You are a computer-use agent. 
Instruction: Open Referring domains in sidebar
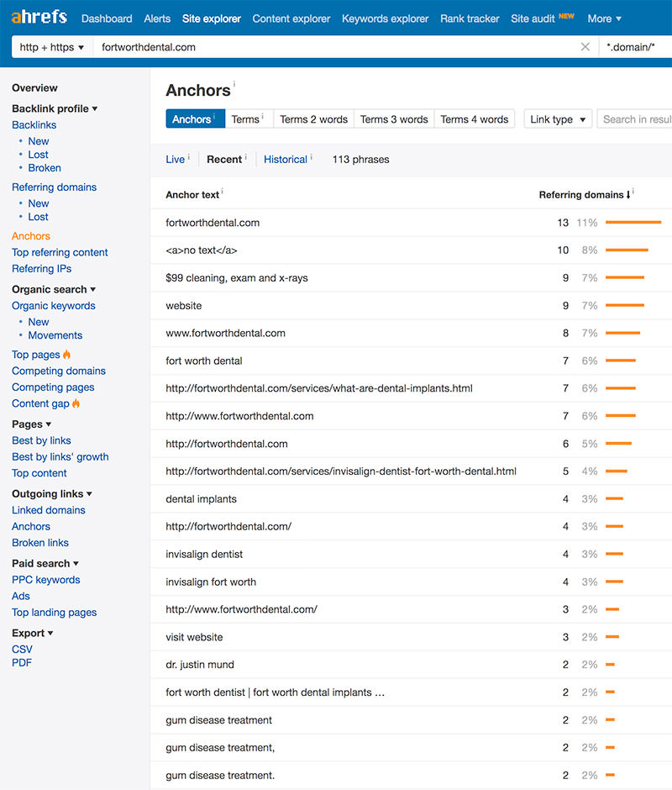coord(55,187)
